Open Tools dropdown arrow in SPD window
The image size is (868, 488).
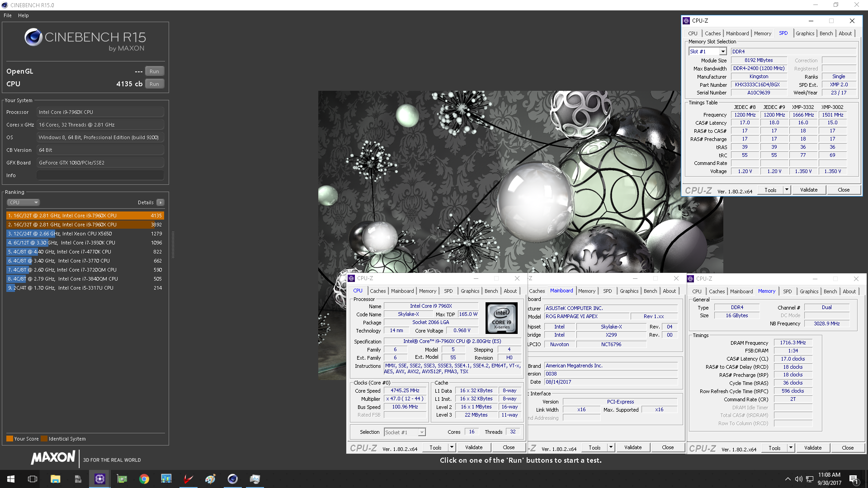tap(787, 190)
